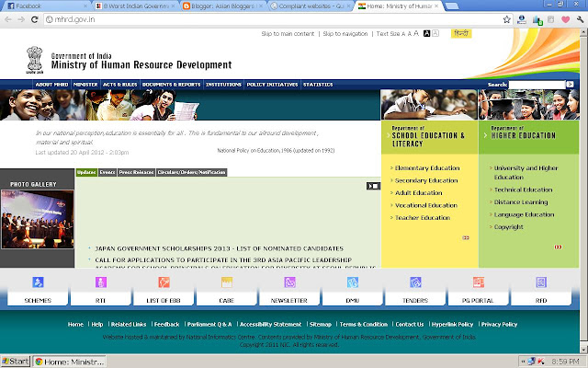This screenshot has height=368, width=588.
Task: Click the search go arrow button
Action: (570, 85)
